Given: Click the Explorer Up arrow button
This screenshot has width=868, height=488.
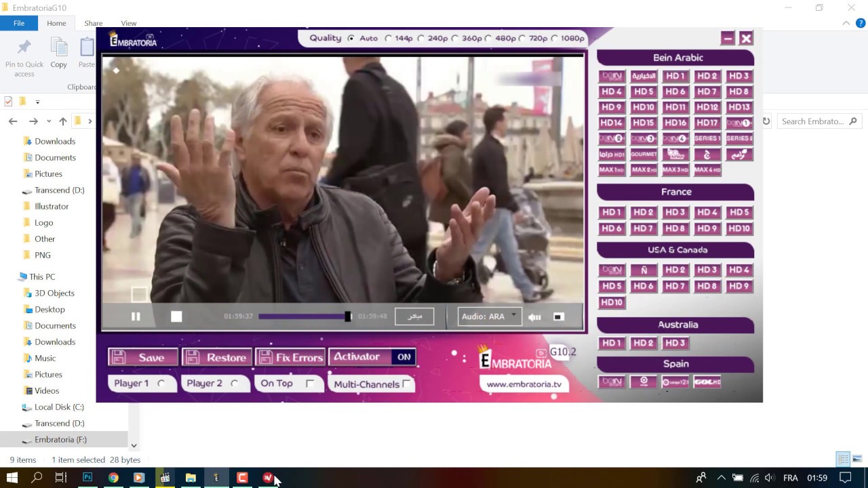Looking at the screenshot, I should 62,121.
